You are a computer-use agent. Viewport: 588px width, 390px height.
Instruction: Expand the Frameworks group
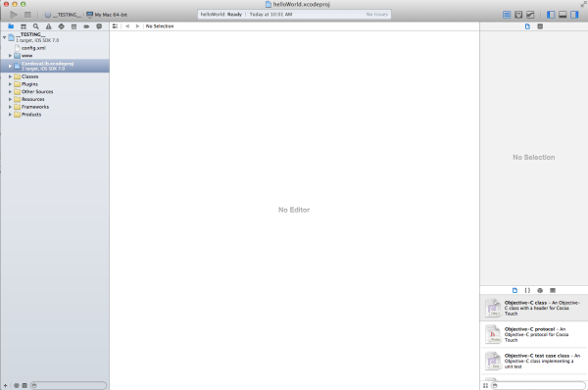coord(10,107)
